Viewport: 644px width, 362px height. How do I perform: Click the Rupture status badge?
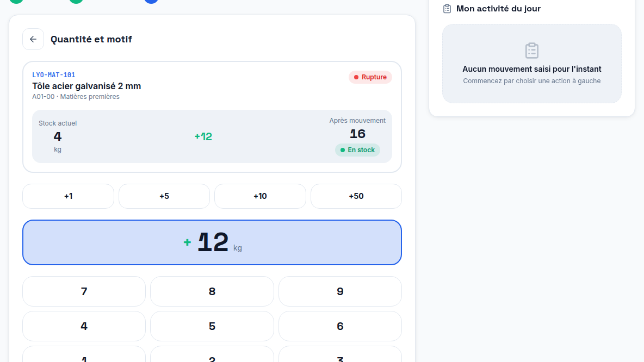(x=370, y=77)
